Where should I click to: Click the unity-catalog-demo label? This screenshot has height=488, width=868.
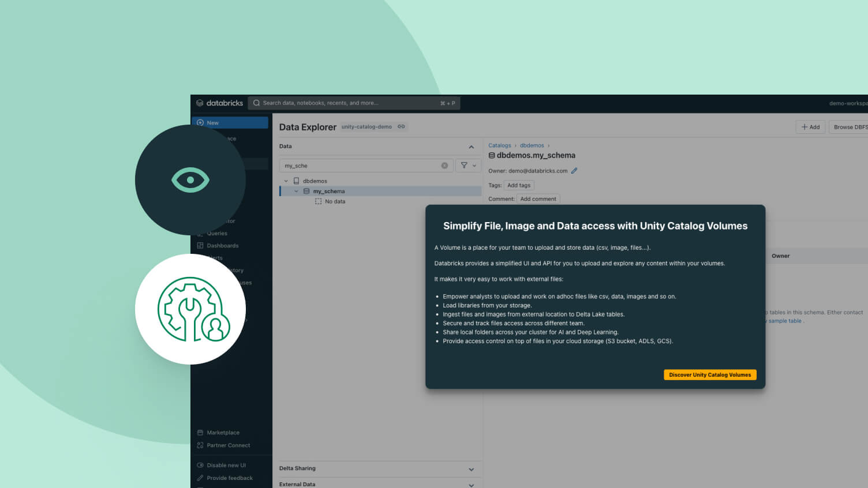point(366,127)
